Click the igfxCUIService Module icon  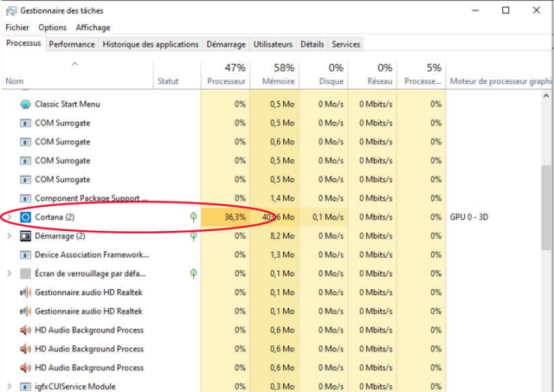25,387
